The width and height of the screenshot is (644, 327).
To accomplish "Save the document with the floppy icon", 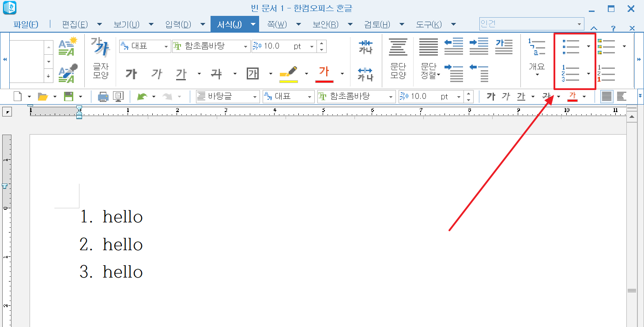I will (x=68, y=96).
